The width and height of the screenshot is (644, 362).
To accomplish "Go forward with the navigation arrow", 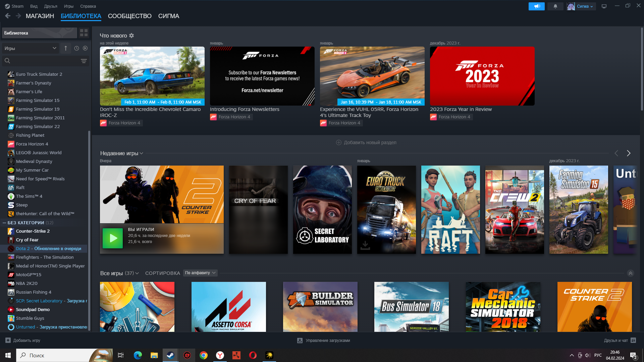I will [18, 16].
